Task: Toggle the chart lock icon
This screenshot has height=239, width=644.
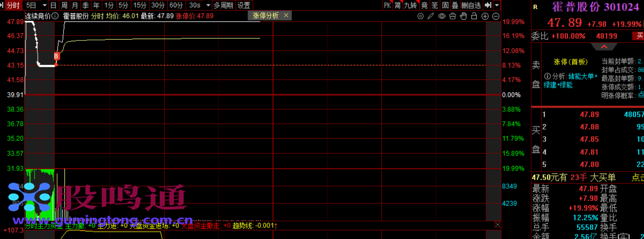Action: coord(474,16)
